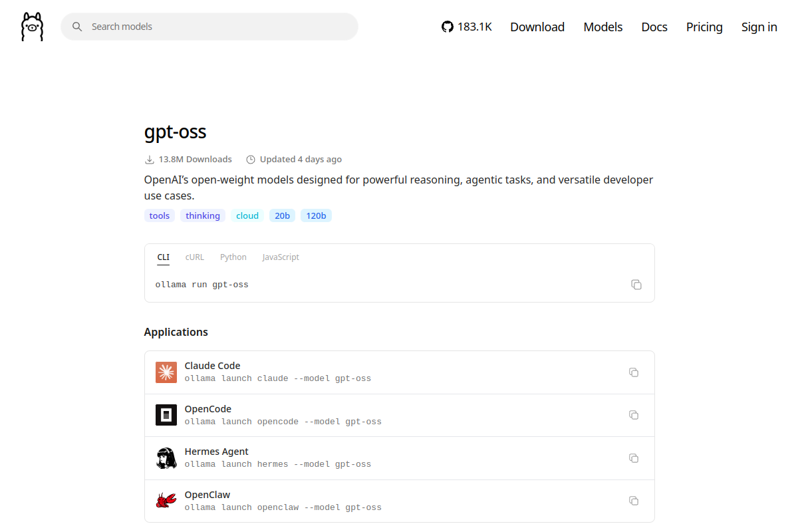Copy the ollama run gpt-oss command

pyautogui.click(x=636, y=285)
